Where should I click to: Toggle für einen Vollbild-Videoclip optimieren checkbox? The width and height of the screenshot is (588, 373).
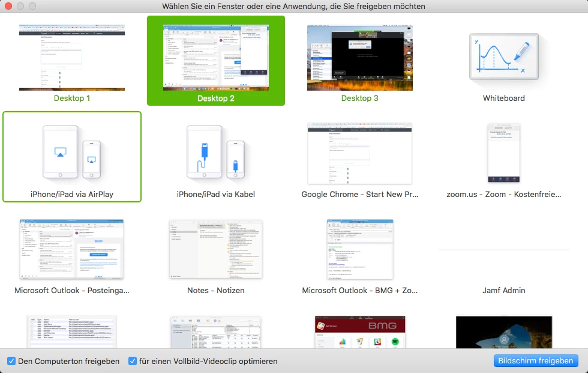[133, 361]
